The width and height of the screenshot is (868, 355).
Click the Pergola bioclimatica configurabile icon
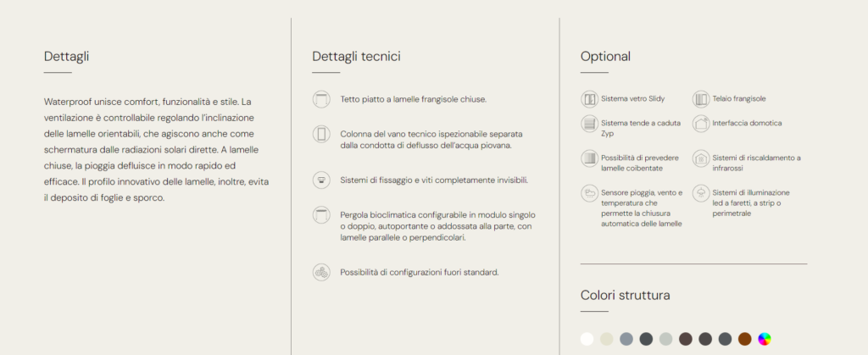[321, 215]
